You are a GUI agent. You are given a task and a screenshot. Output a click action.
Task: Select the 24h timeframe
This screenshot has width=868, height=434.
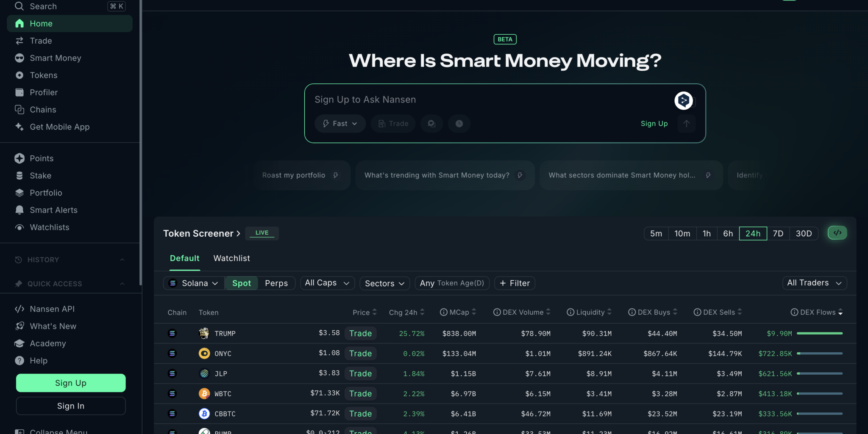(753, 233)
